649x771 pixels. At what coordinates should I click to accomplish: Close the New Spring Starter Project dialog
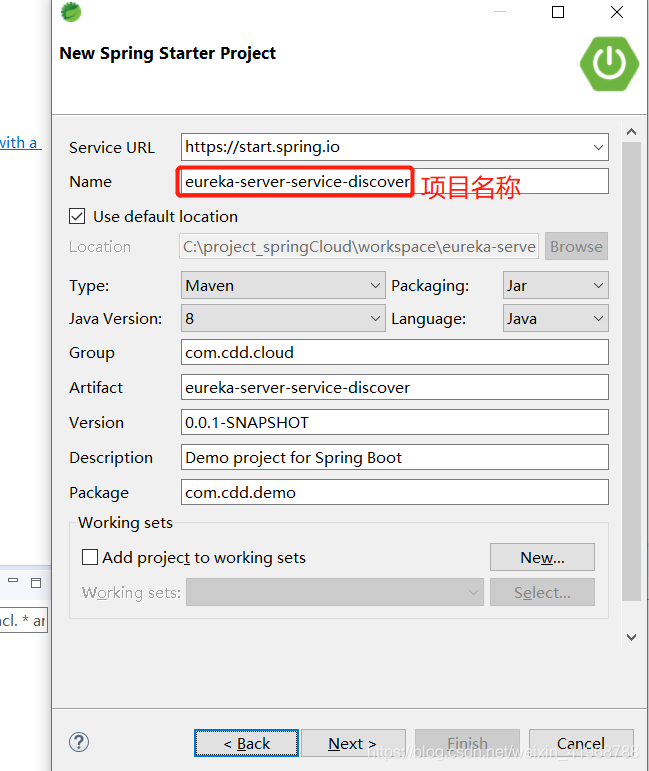pos(617,12)
